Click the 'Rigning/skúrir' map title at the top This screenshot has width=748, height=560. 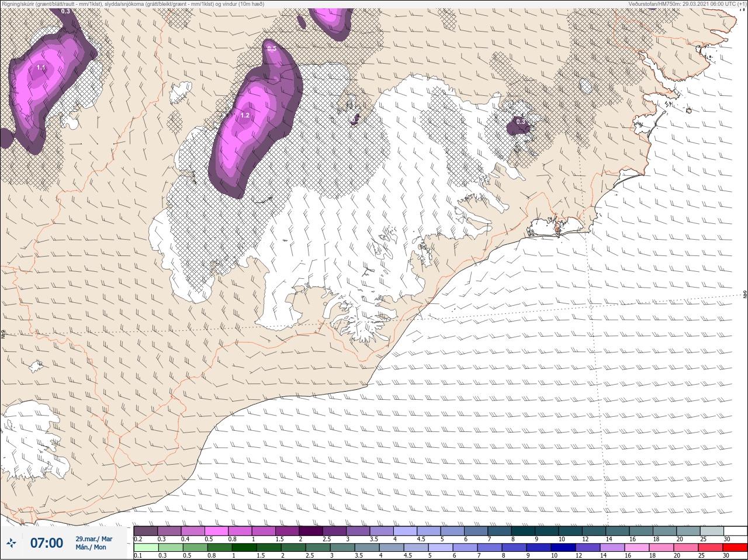[x=133, y=4]
